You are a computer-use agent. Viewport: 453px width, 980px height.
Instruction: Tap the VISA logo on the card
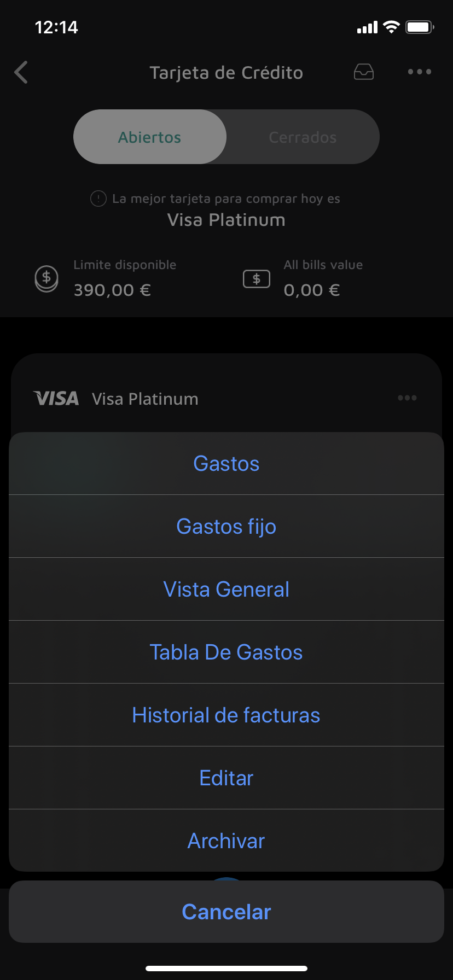[56, 399]
